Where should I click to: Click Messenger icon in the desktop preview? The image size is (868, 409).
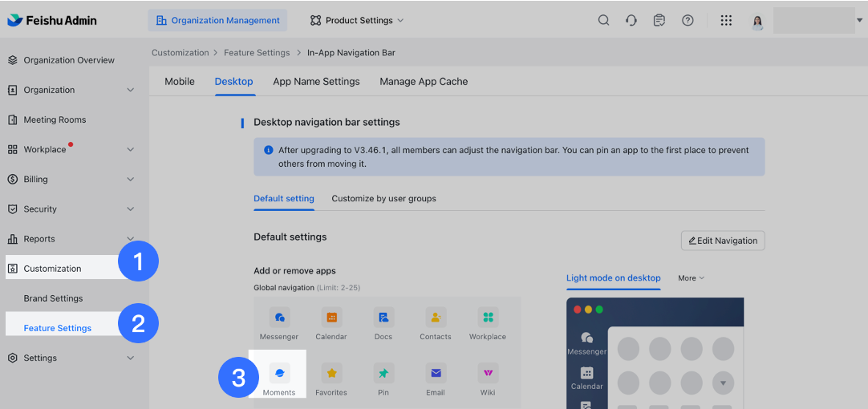(x=586, y=338)
